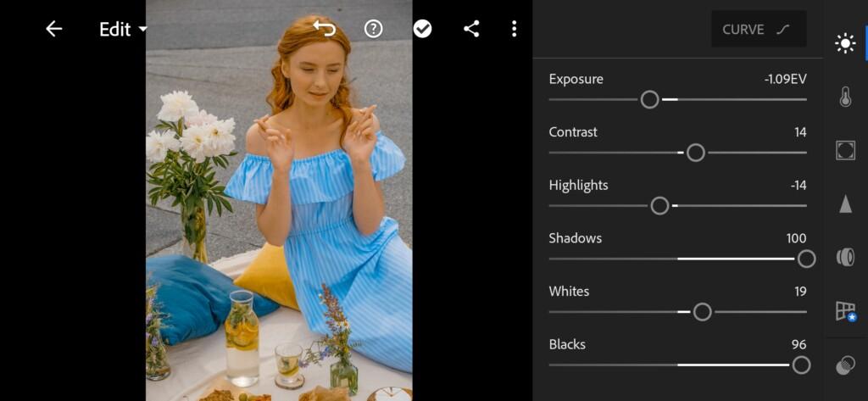Viewport: 868px width, 401px height.
Task: Click the Whites slider handle
Action: tap(703, 312)
